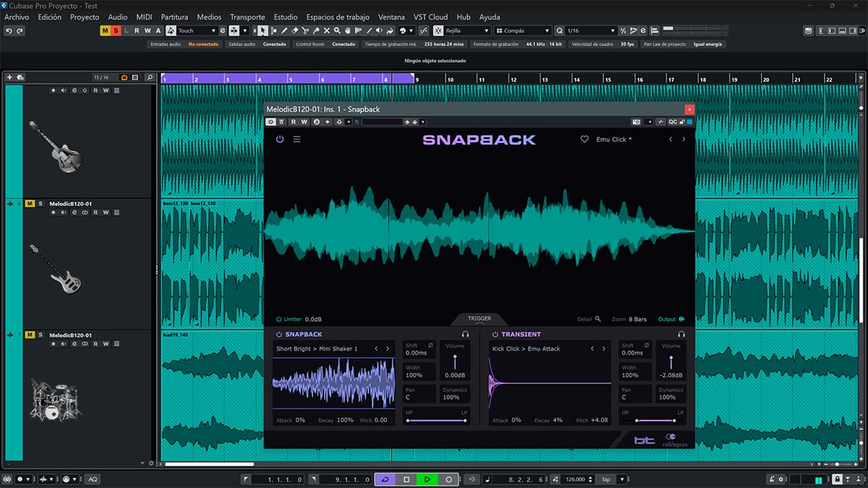Click the AQ button in transport bar
The width and height of the screenshot is (868, 488).
coord(93,479)
